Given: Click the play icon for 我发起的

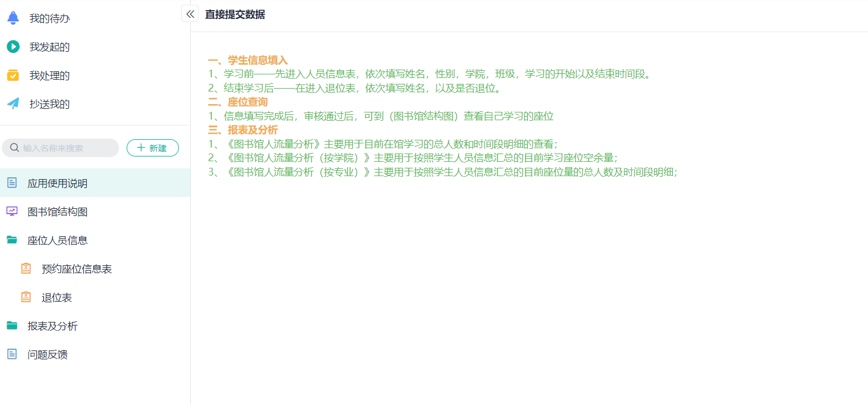Looking at the screenshot, I should (13, 46).
